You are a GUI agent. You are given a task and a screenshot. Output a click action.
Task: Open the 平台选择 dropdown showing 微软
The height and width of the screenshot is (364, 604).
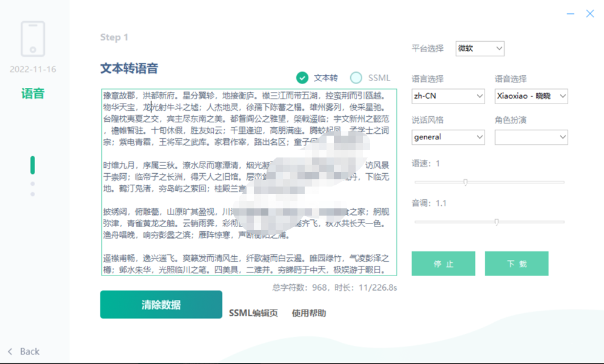point(480,48)
